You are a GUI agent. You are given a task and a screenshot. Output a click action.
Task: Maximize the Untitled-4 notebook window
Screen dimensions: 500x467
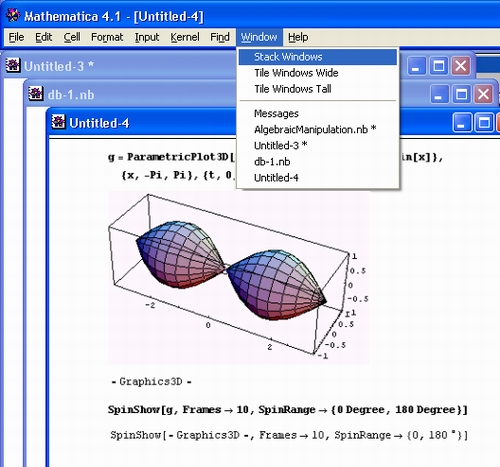click(484, 123)
